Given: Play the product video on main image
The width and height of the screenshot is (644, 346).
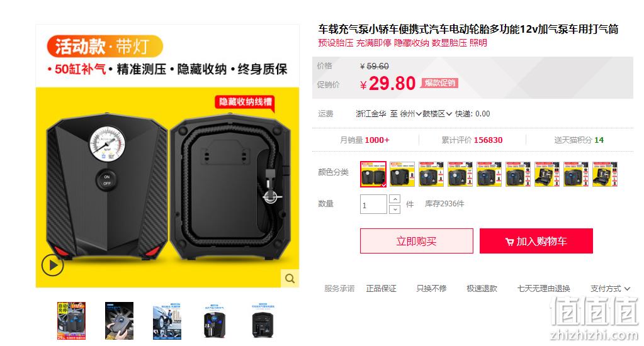Looking at the screenshot, I should point(53,265).
